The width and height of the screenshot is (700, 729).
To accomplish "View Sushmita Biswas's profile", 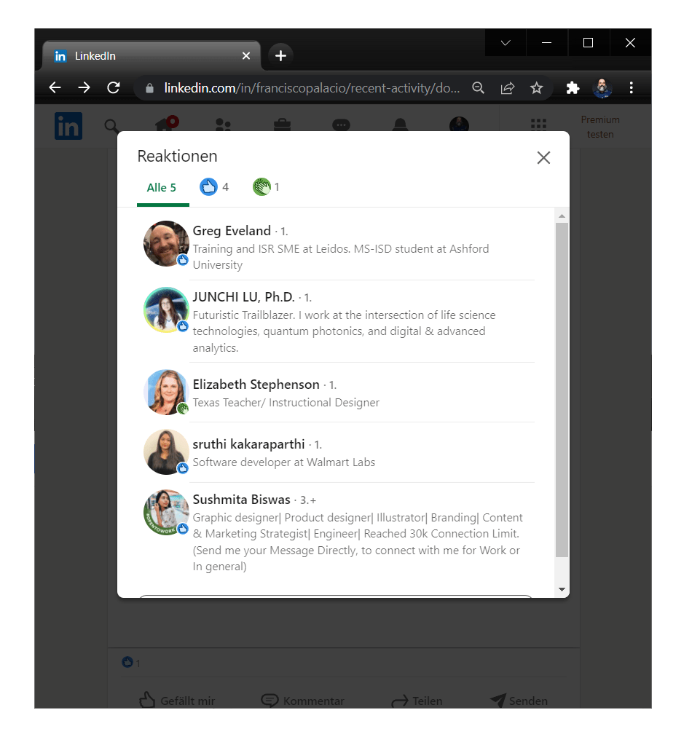I will click(x=241, y=500).
